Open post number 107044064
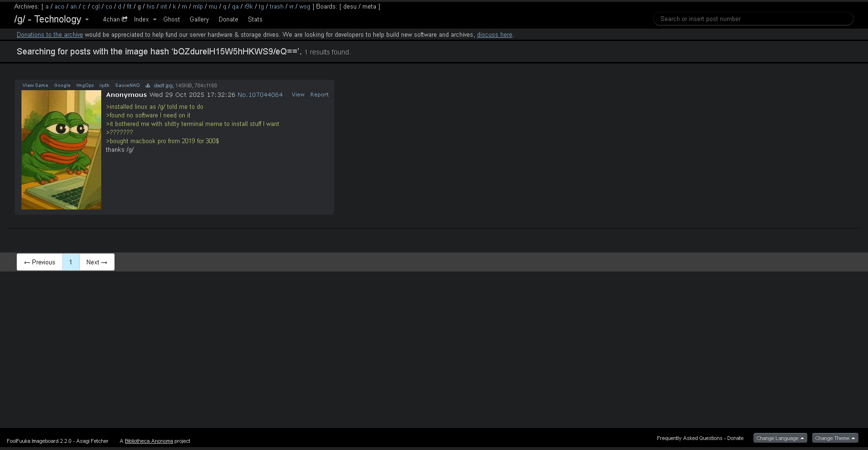This screenshot has height=450, width=868. click(260, 95)
